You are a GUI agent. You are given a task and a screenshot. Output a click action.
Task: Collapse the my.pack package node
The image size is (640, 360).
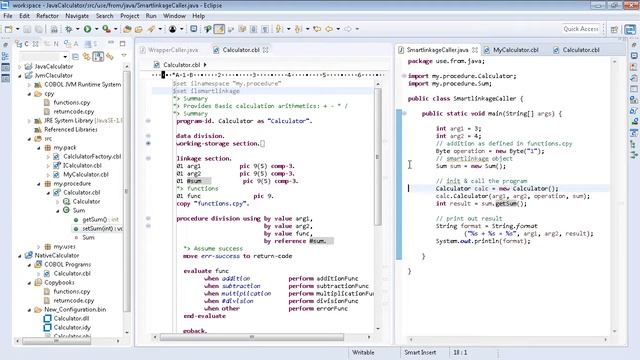(x=39, y=148)
